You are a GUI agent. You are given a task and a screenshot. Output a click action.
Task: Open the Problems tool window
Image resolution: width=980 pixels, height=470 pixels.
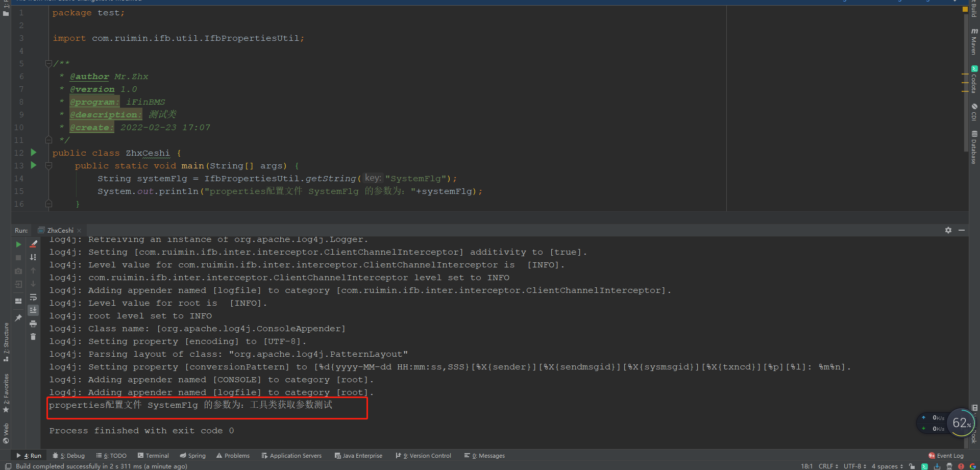233,456
